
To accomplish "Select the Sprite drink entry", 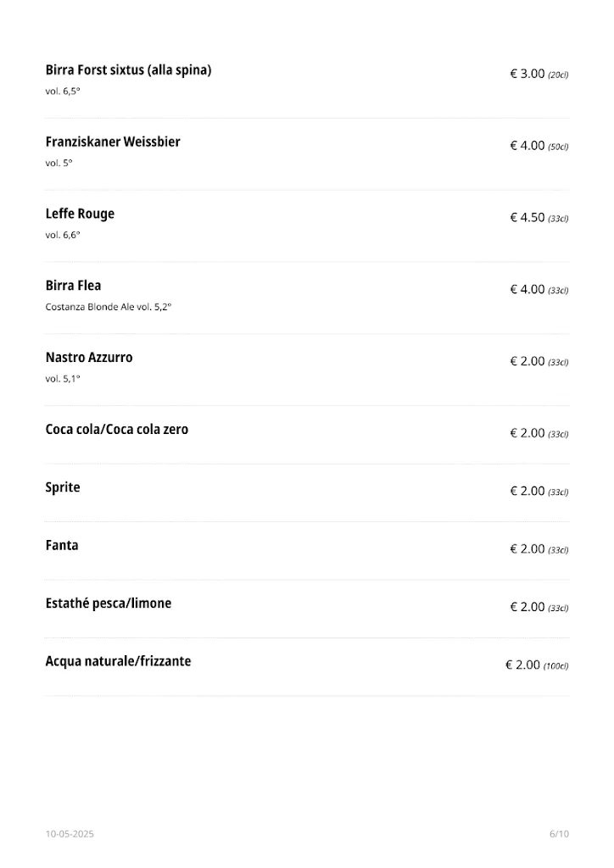I will [63, 487].
